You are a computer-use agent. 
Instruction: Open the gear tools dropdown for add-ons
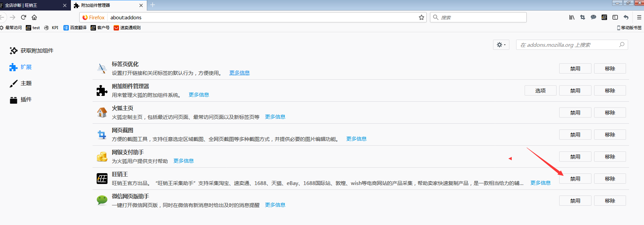[501, 45]
